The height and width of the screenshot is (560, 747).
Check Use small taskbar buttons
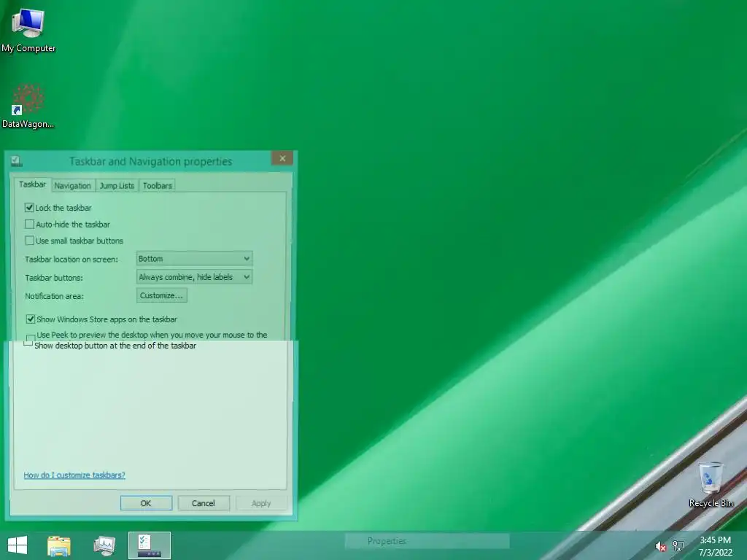coord(29,241)
